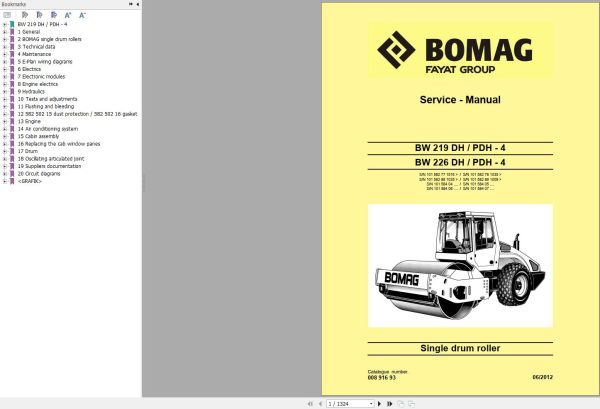Open 16 Replacing the cab window panes
The image size is (600, 409).
click(x=59, y=144)
